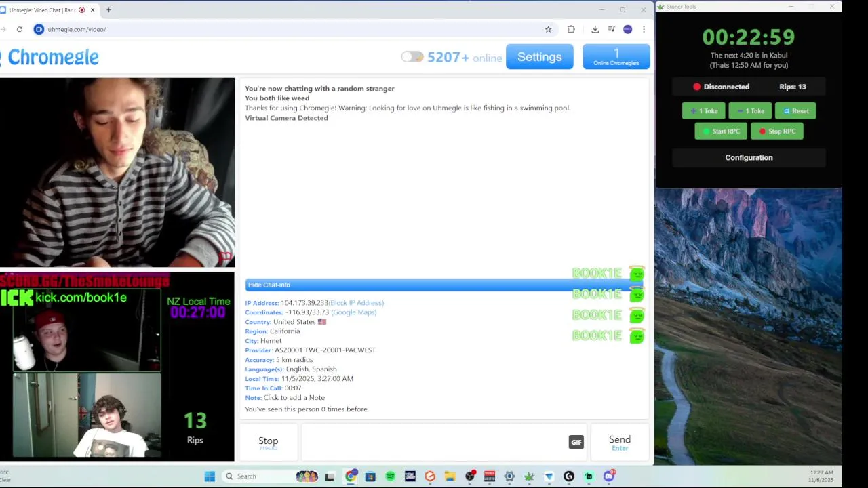Open a new browser tab
Screen dimensions: 868x488
[108, 10]
